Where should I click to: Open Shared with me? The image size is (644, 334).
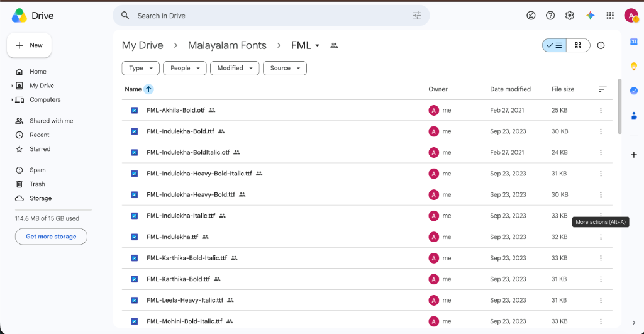[51, 121]
